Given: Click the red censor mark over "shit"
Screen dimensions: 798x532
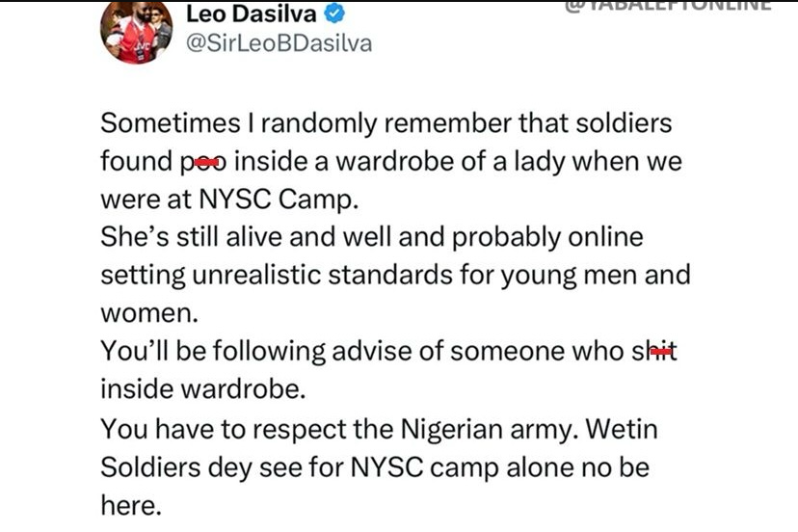Looking at the screenshot, I should [661, 354].
